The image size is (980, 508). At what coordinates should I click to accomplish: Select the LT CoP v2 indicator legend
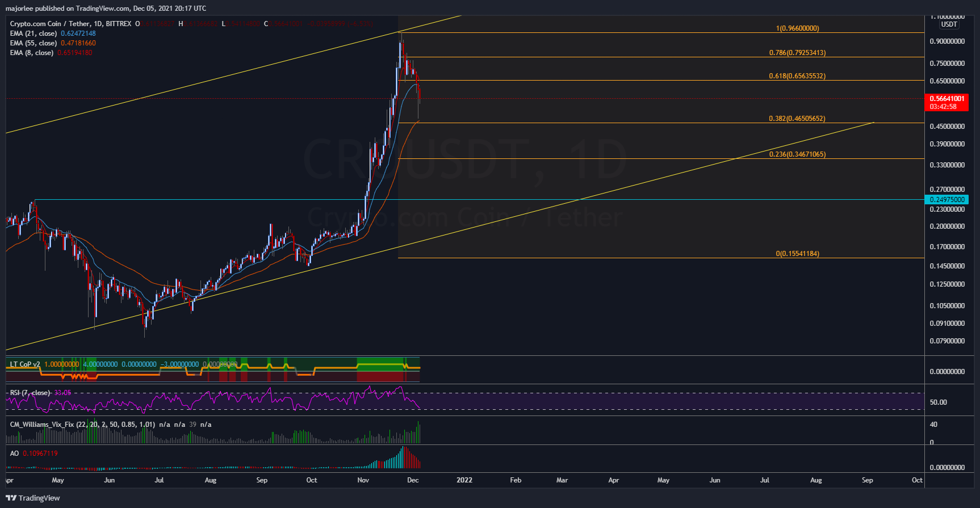pos(25,364)
